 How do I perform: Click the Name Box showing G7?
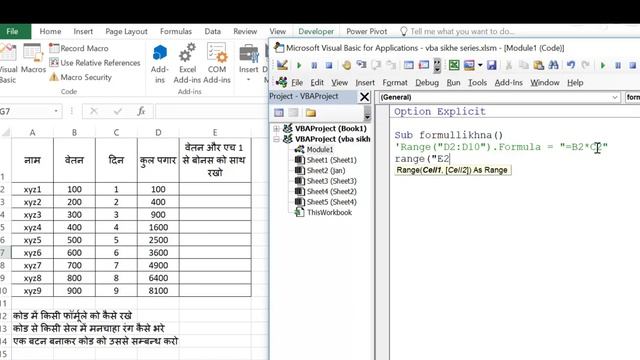point(27,111)
